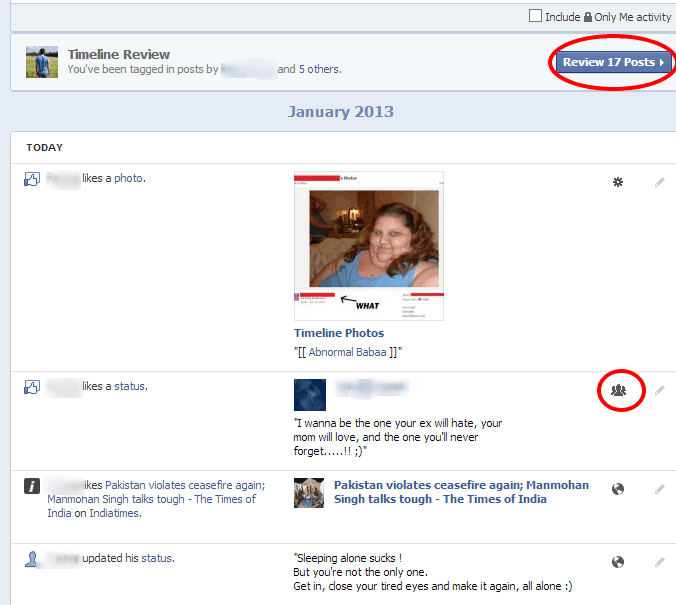The image size is (676, 605).
Task: Open the Indiatimes link
Action: [x=114, y=513]
